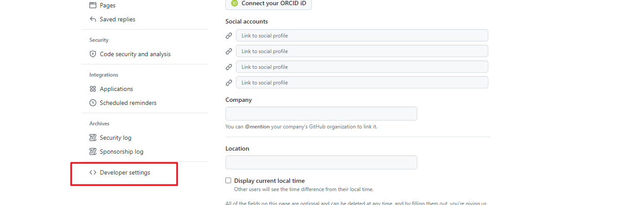This screenshot has height=205, width=644.
Task: Open Developer settings menu item
Action: [125, 172]
